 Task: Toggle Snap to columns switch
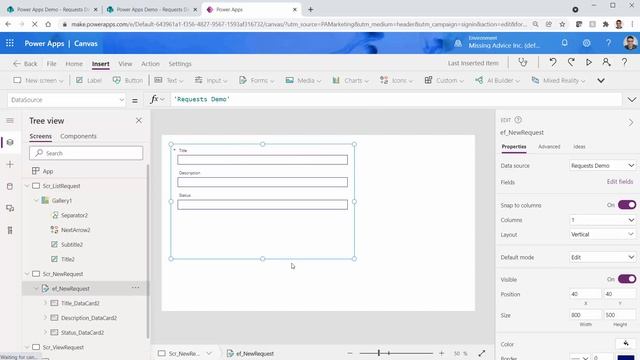627,204
